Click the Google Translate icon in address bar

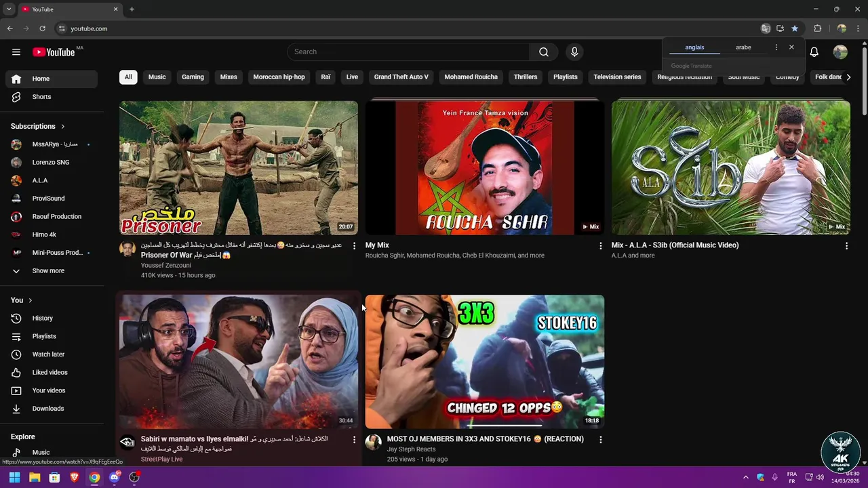point(766,28)
